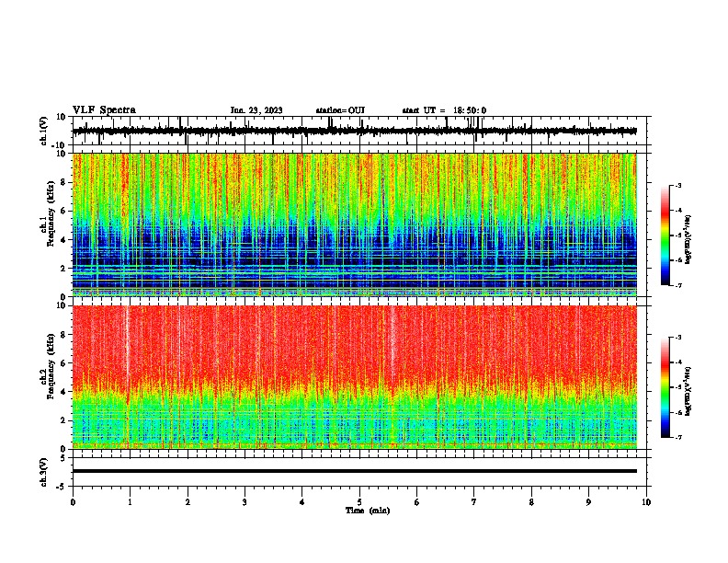The width and height of the screenshot is (728, 563).
Task: Click time axis tick label "3"
Action: click(245, 502)
